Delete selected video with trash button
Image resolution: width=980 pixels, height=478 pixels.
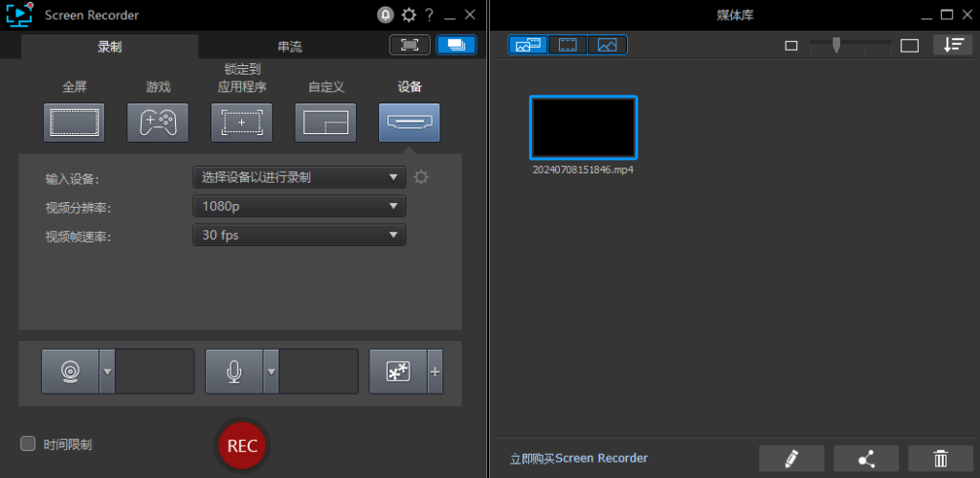[940, 459]
